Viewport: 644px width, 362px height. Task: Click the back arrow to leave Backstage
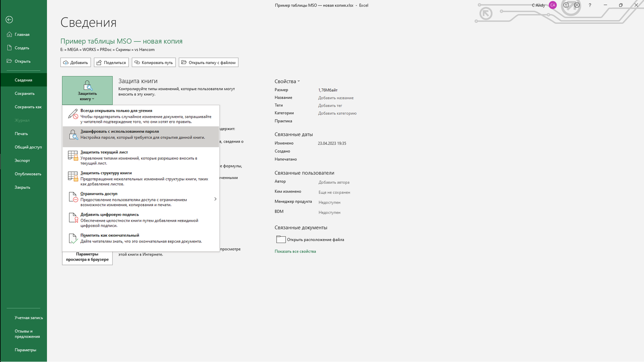coord(9,20)
